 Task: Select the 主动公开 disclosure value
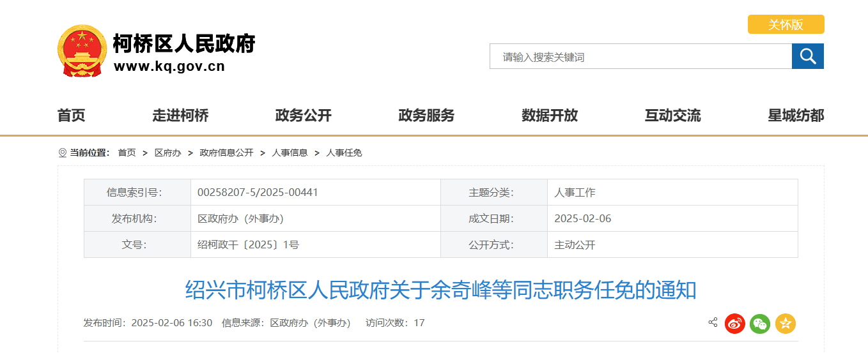pos(575,244)
